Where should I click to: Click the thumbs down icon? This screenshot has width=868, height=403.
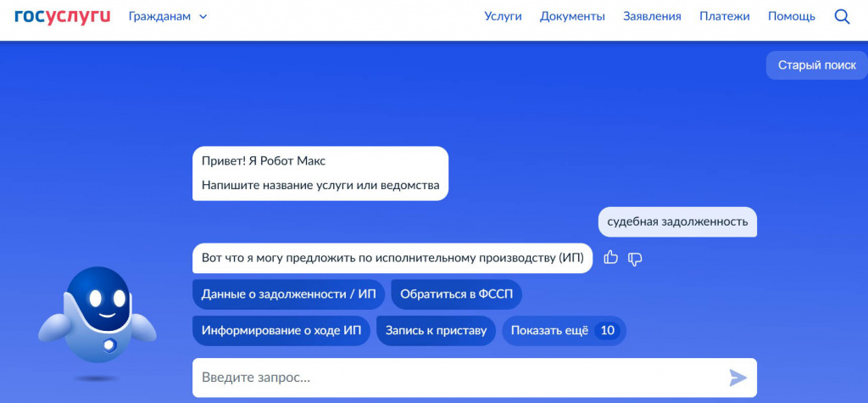634,258
